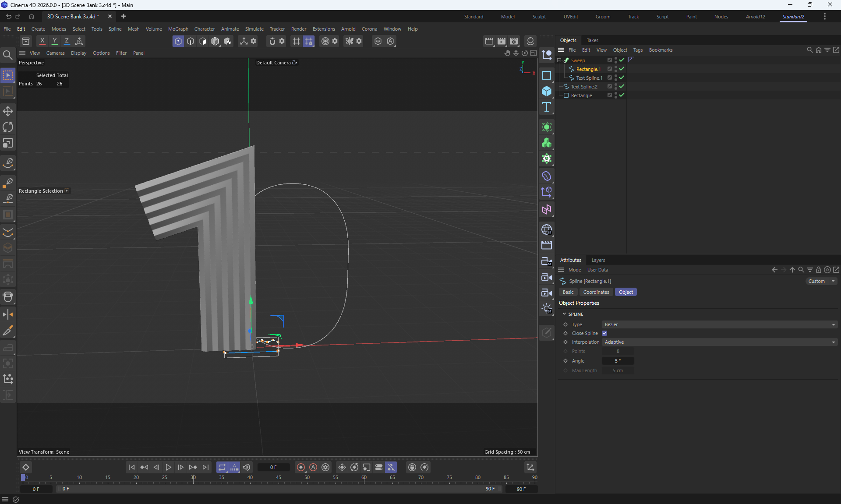Viewport: 841px width, 504px height.
Task: Switch to the Takes tab
Action: [592, 40]
